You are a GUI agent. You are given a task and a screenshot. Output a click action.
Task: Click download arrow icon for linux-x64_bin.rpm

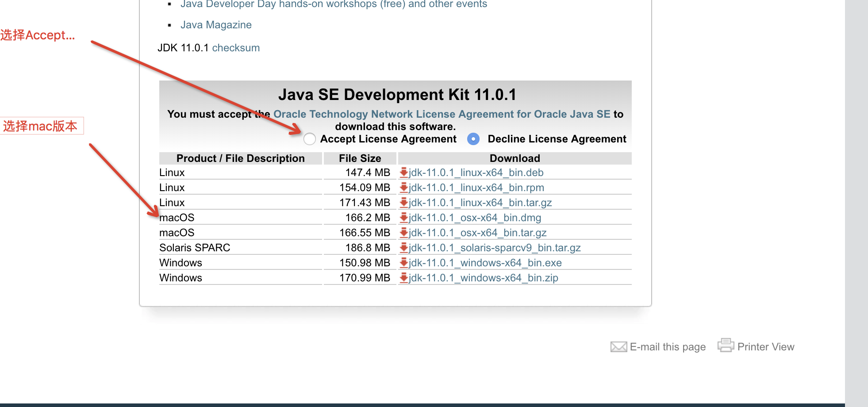(403, 188)
